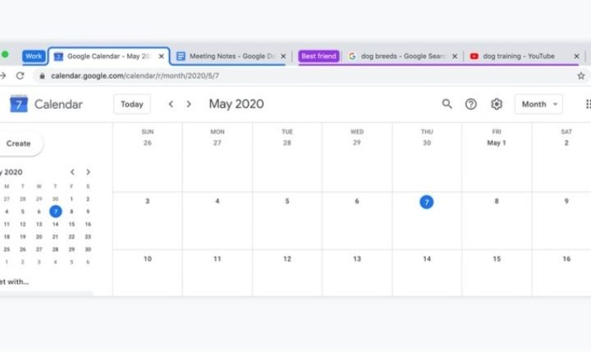Click the Create event button
591x364 pixels.
(x=19, y=143)
